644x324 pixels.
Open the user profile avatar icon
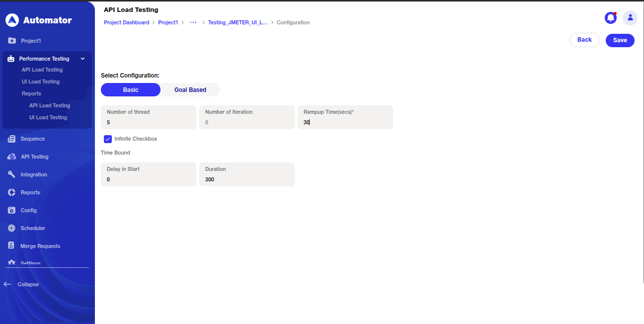coord(630,18)
